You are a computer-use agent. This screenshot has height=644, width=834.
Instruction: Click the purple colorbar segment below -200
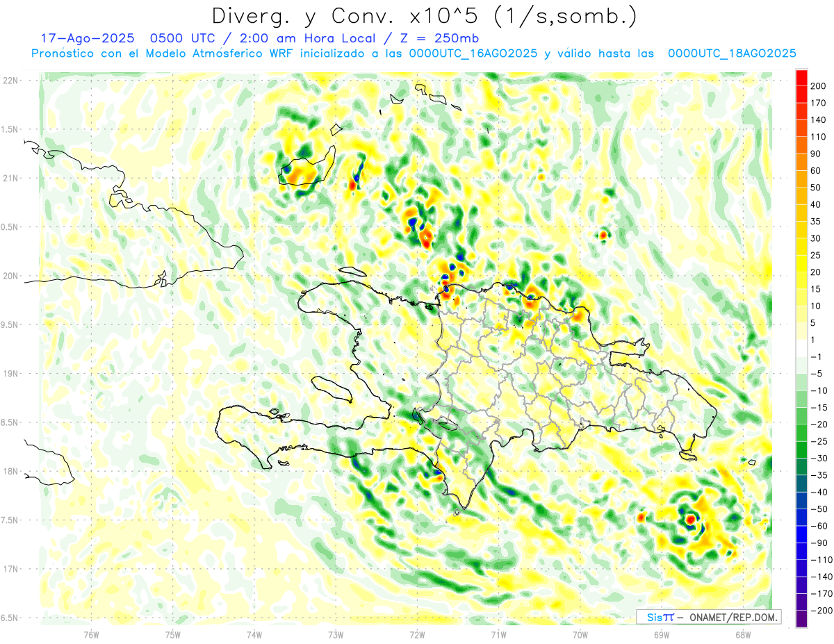pos(801,618)
